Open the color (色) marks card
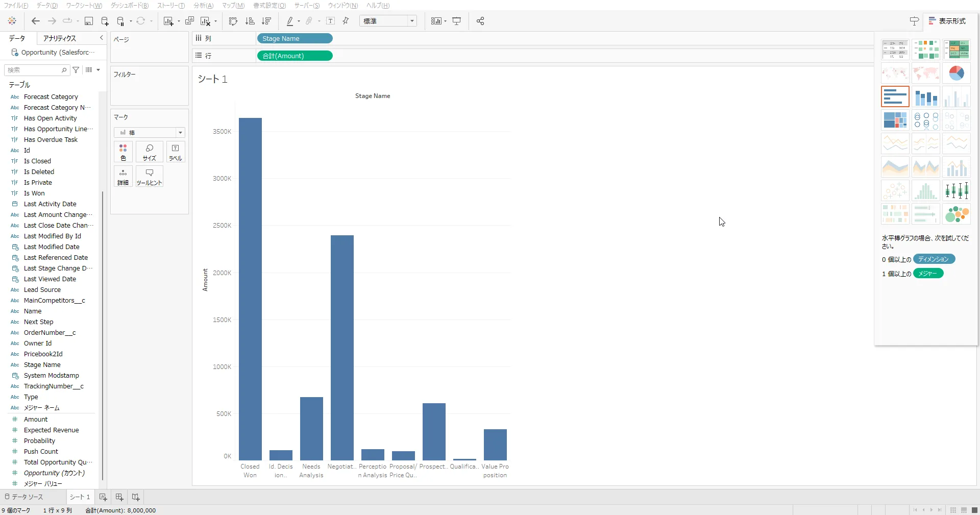Screen dimensions: 980x515 pyautogui.click(x=123, y=152)
